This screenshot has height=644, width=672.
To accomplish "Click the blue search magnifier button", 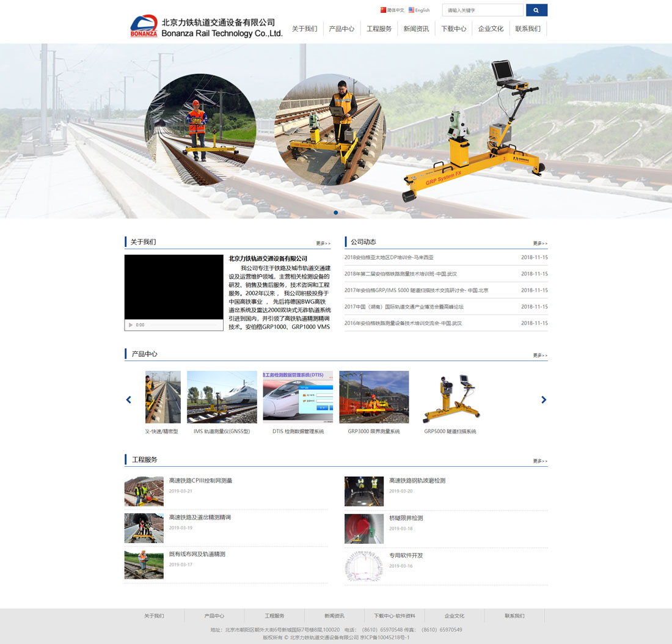I will [536, 10].
